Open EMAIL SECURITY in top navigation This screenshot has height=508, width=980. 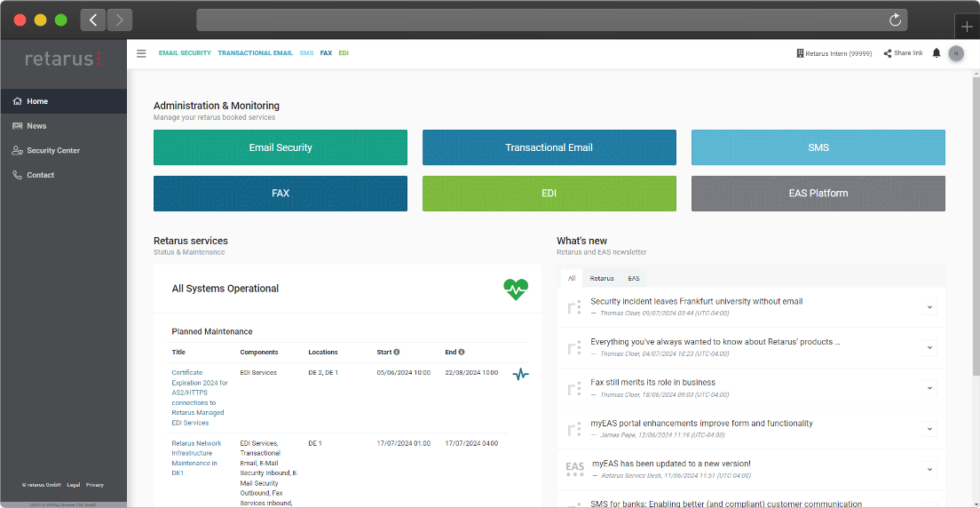coord(185,53)
